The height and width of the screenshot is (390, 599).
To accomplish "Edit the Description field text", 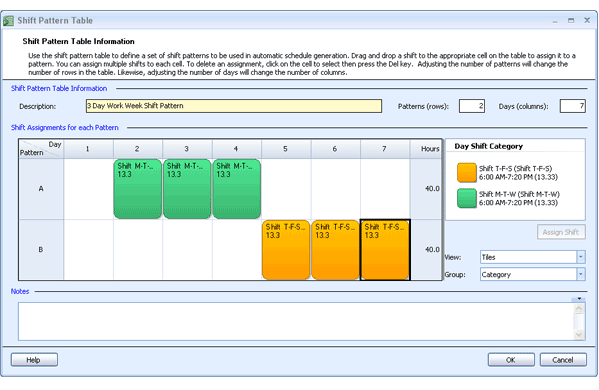I will click(x=234, y=106).
